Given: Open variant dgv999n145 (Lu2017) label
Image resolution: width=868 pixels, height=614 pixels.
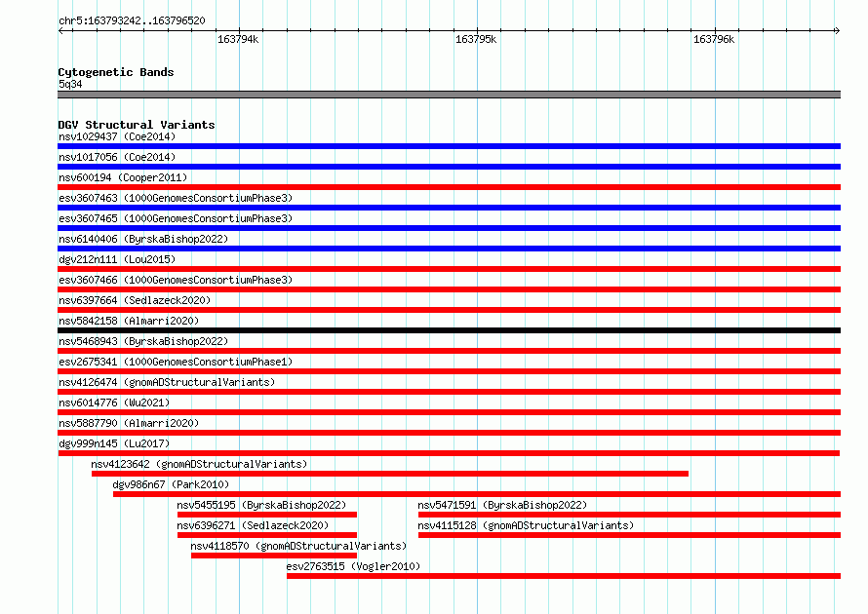Looking at the screenshot, I should 114,443.
